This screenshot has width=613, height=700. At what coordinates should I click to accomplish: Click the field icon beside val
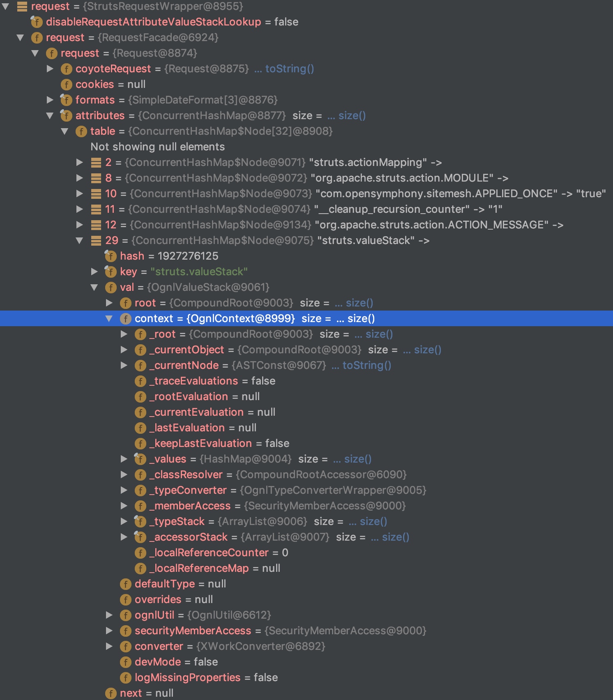tap(111, 288)
